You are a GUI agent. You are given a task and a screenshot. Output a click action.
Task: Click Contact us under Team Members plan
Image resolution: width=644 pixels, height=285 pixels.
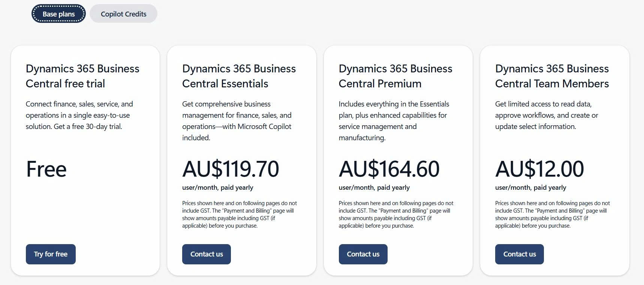coord(519,254)
